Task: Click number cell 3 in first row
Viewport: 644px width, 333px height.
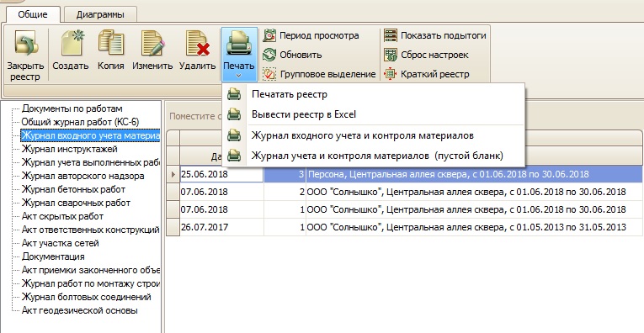Action: (x=285, y=174)
